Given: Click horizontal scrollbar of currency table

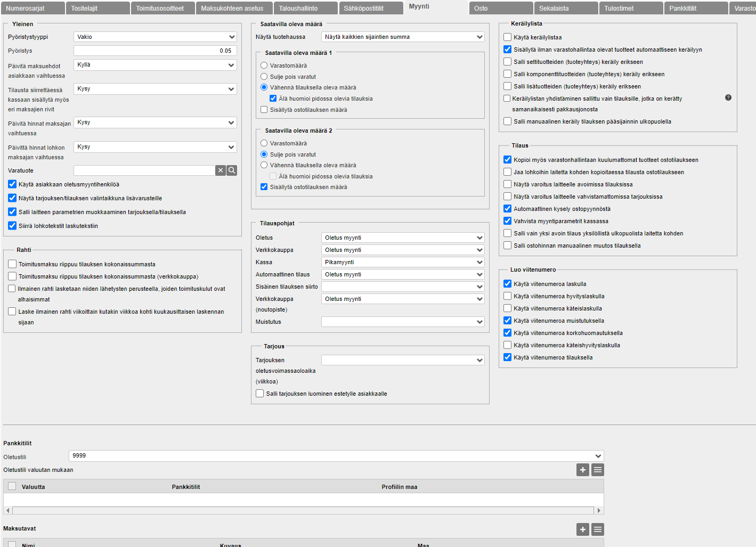Looking at the screenshot, I should (304, 510).
